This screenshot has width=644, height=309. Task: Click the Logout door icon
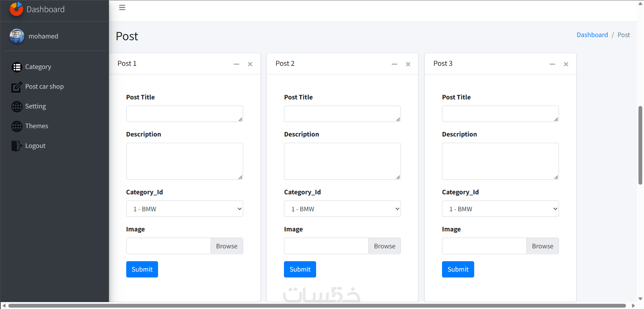[x=17, y=146]
